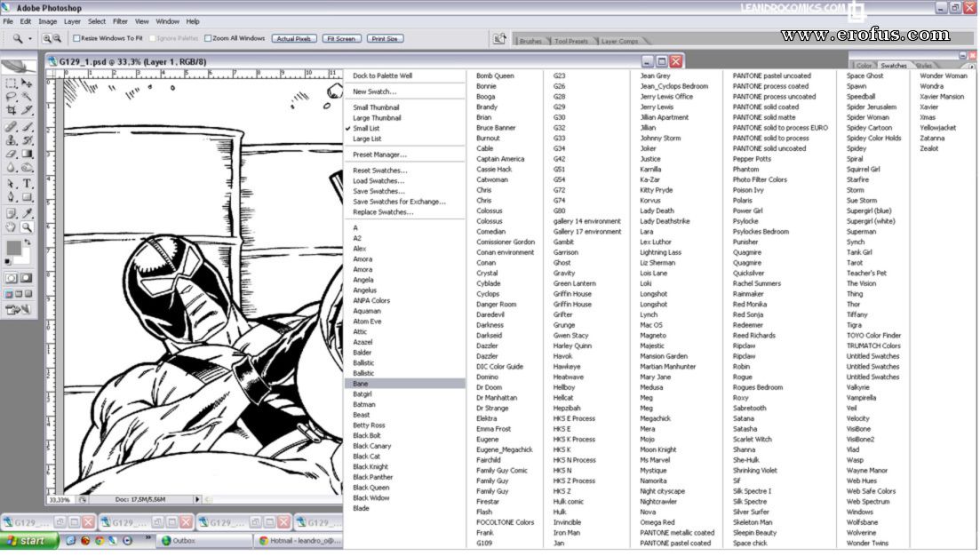Select the highlighted Bane swatch set
Viewport: 980px width, 556px height.
405,384
